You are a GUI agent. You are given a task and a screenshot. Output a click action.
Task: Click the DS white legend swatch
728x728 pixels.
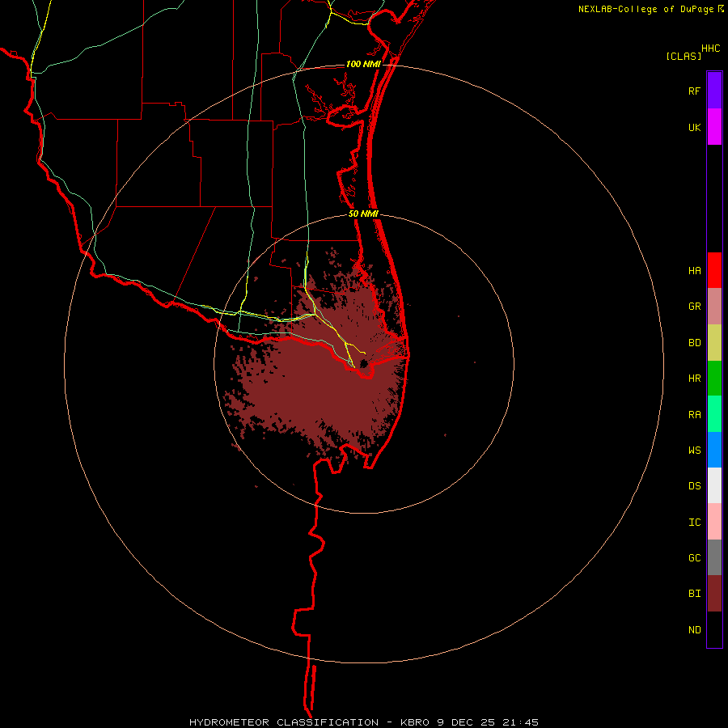[714, 485]
